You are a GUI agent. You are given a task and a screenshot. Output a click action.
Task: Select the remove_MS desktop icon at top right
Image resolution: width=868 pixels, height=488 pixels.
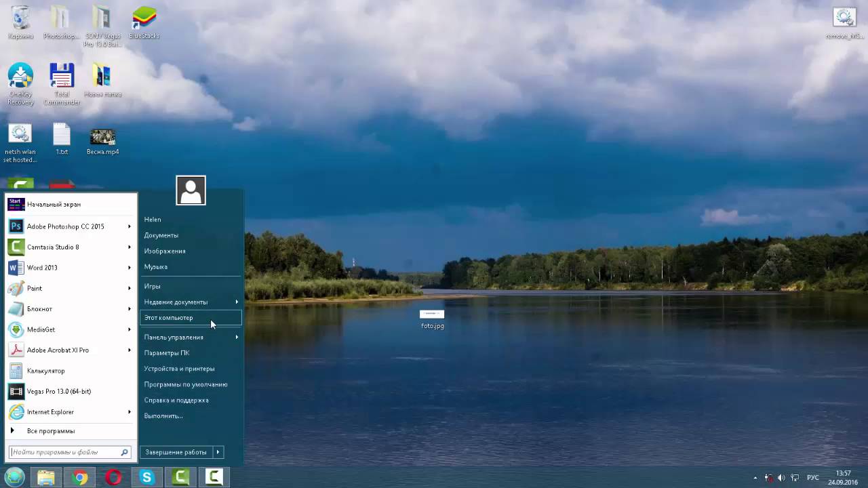pyautogui.click(x=844, y=24)
